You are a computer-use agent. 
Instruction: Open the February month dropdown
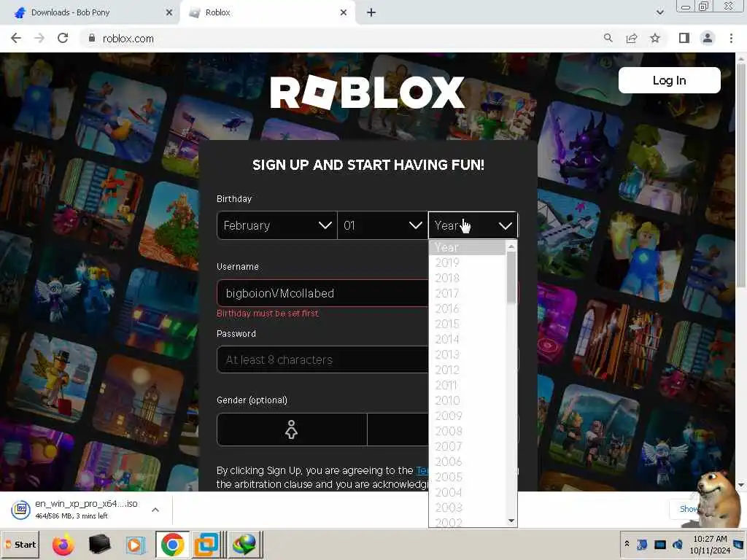click(x=276, y=225)
